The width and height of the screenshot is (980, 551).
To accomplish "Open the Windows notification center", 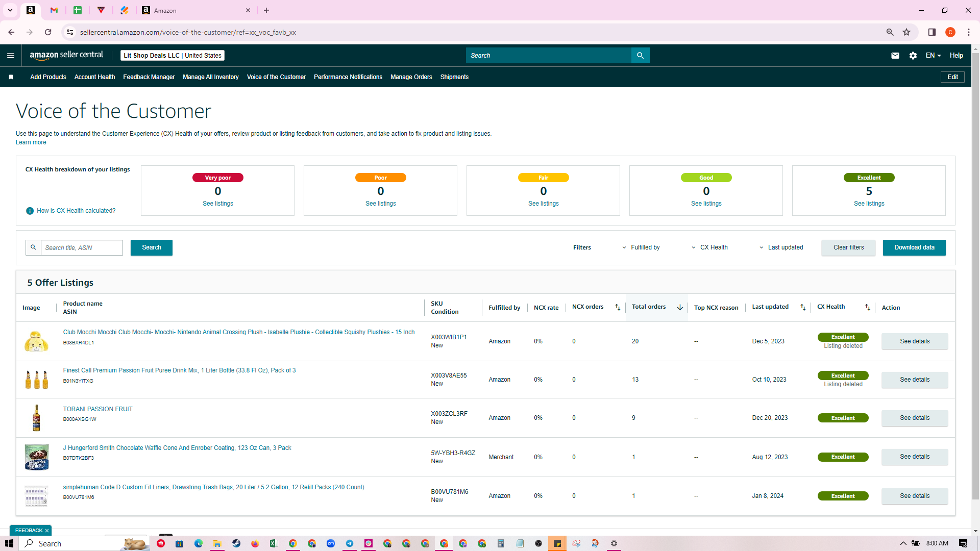I will 963,543.
